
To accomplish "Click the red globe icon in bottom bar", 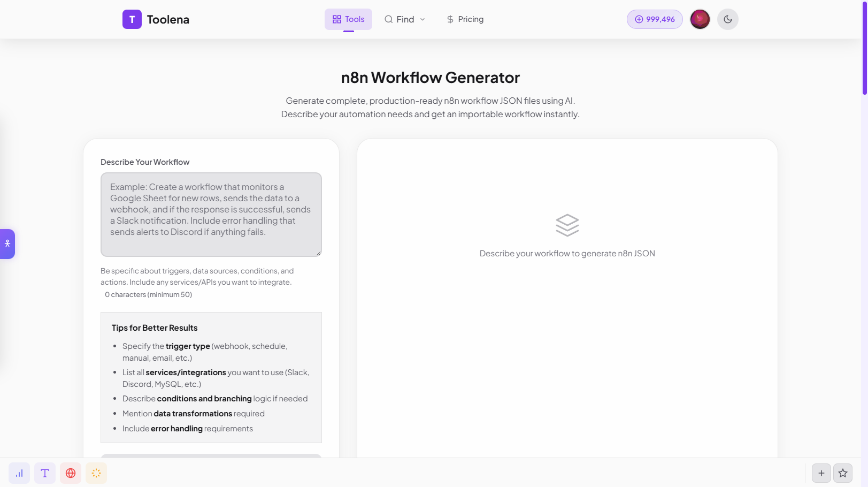I will click(x=71, y=473).
